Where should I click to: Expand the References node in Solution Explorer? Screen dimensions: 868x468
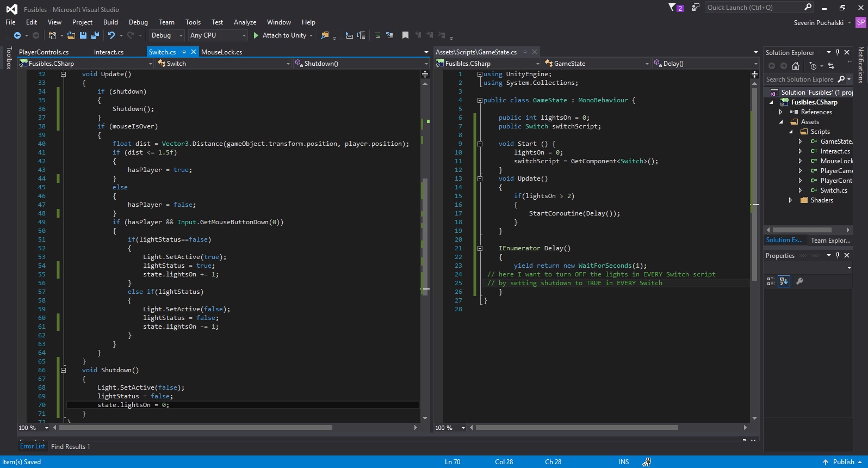click(x=781, y=112)
